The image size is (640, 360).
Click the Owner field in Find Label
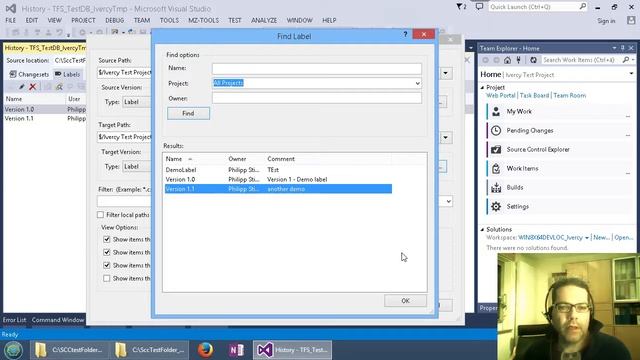click(317, 98)
